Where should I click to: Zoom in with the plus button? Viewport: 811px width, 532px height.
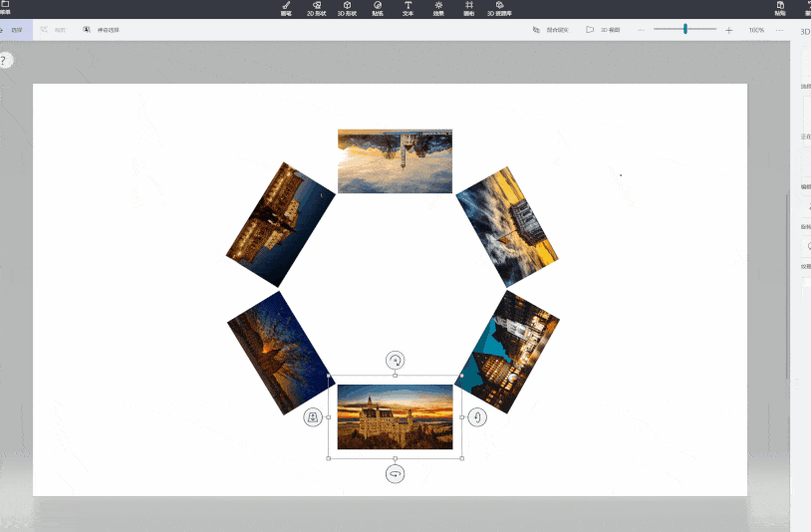point(728,30)
